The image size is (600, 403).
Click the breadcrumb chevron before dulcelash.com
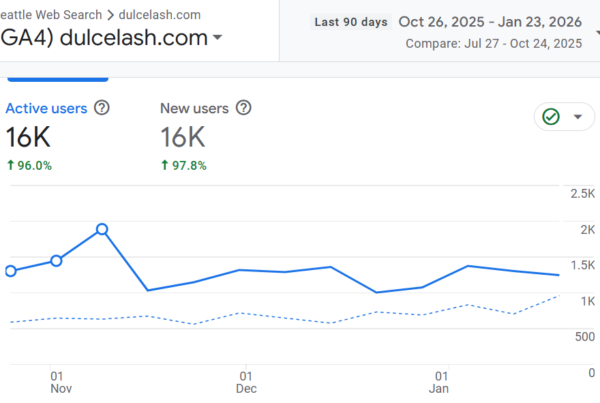107,15
